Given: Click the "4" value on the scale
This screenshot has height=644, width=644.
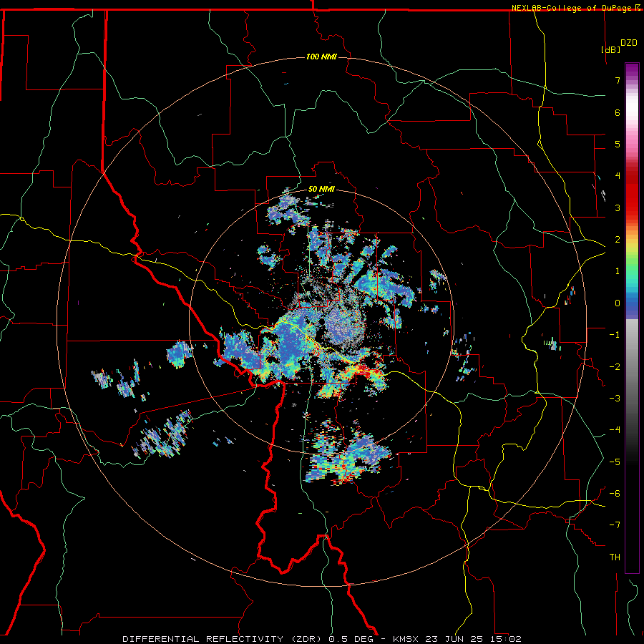Looking at the screenshot, I should 618,176.
